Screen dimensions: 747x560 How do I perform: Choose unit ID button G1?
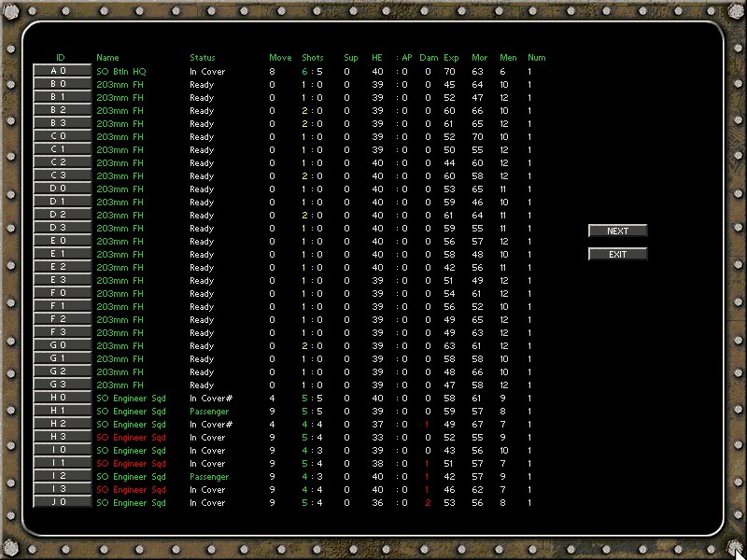click(x=62, y=358)
